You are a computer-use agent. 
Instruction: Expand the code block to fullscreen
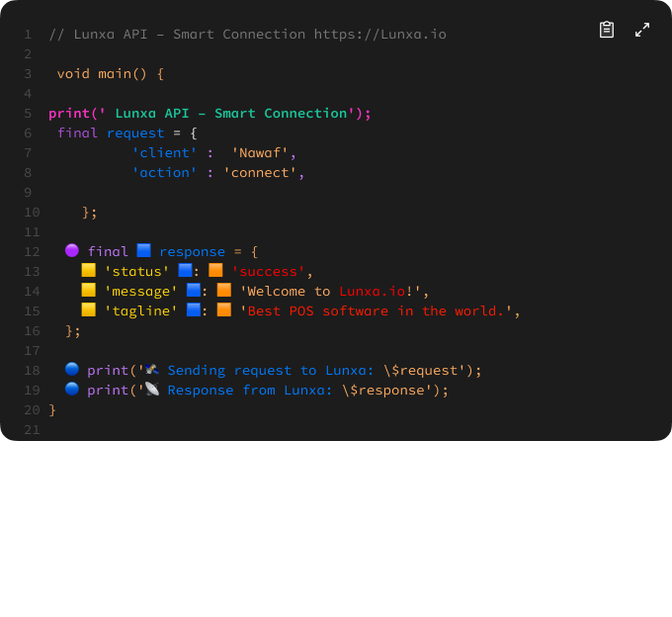642,30
